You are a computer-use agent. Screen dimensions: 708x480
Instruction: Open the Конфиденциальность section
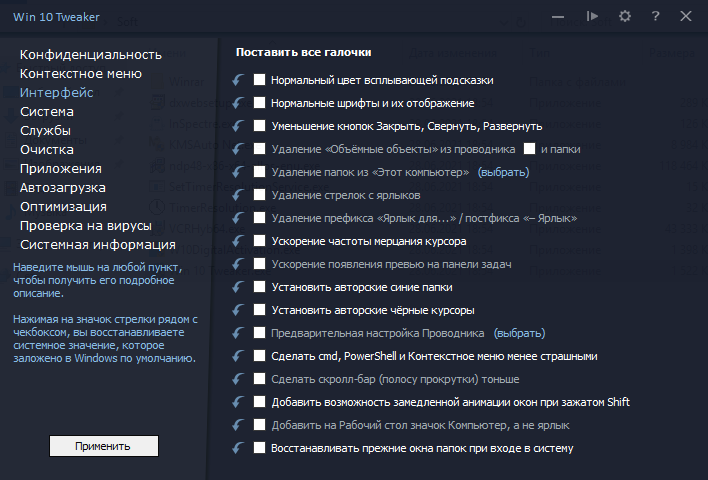click(91, 55)
